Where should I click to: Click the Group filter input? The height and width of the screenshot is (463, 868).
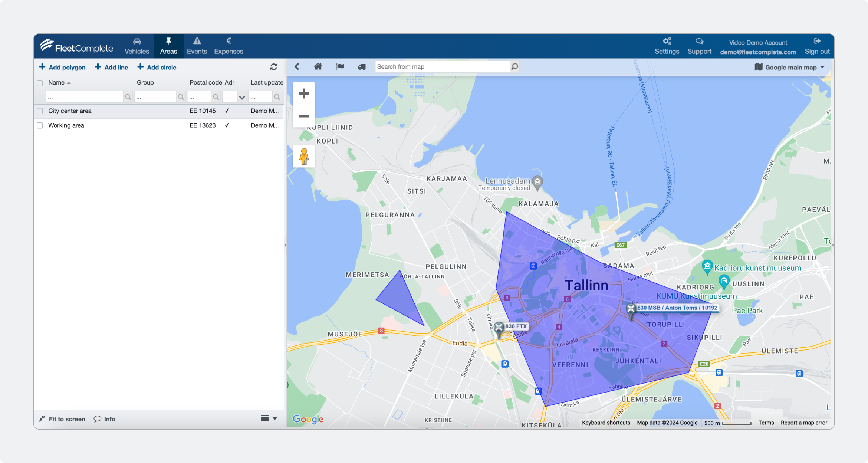pos(155,97)
